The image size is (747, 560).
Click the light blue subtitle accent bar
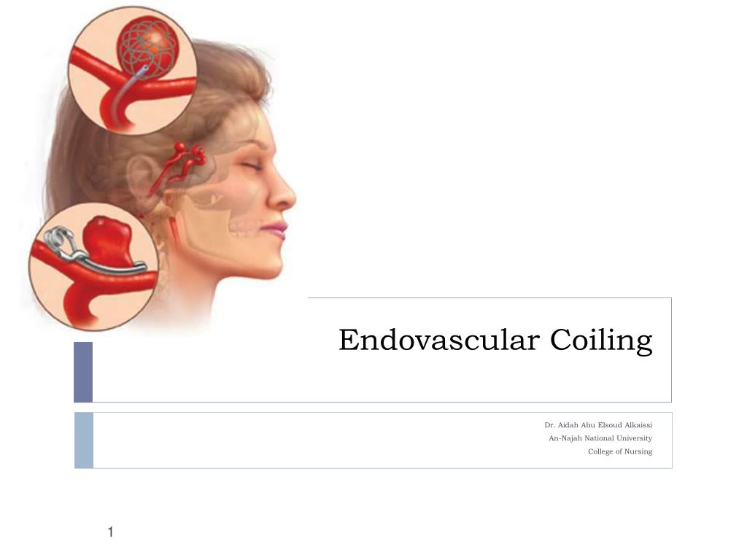tap(84, 440)
